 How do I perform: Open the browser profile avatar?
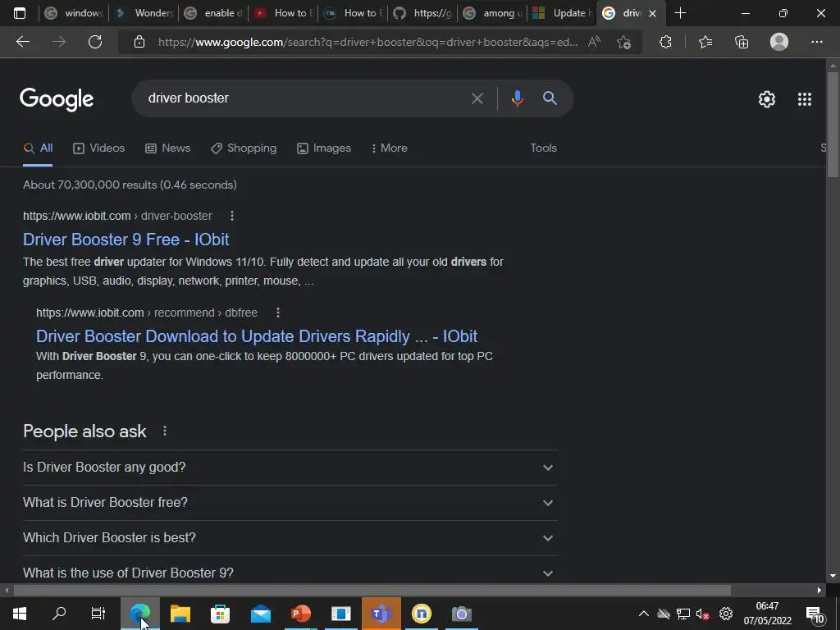point(779,42)
